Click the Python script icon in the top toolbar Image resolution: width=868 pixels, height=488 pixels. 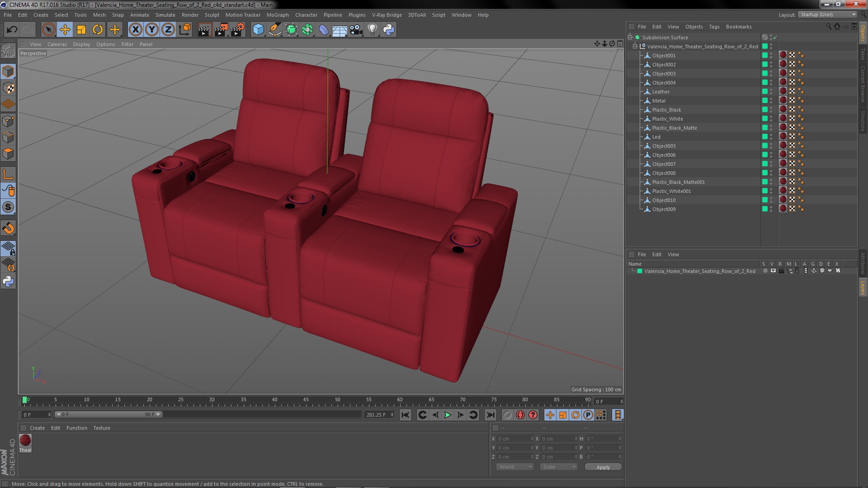tap(389, 30)
